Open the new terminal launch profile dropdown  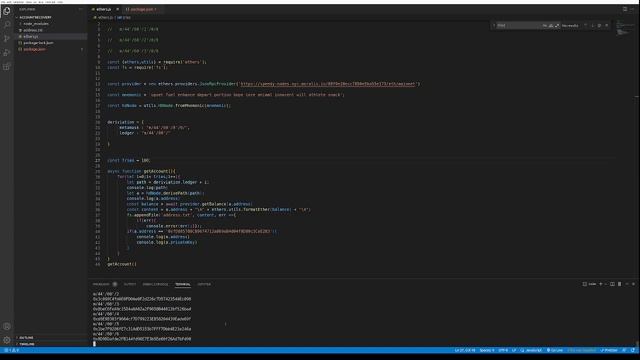click(605, 284)
